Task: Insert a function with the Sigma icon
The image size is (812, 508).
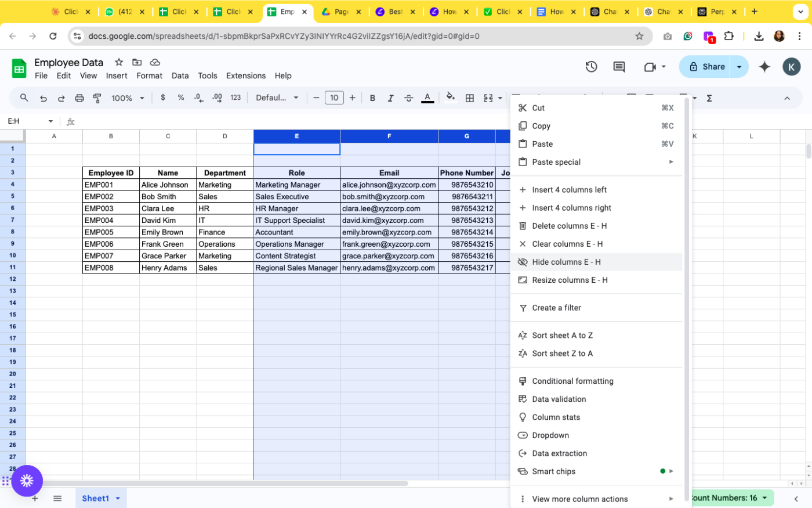Action: pos(709,98)
